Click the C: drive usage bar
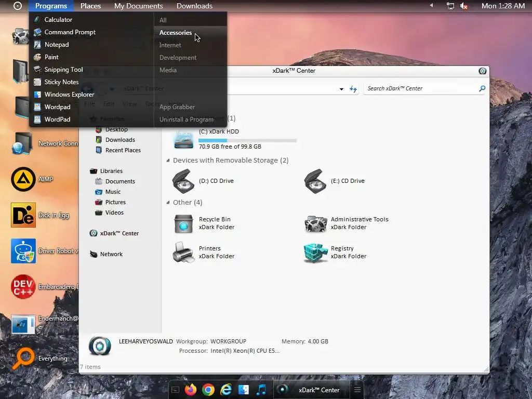Viewport: 532px width, 399px height. [x=247, y=140]
